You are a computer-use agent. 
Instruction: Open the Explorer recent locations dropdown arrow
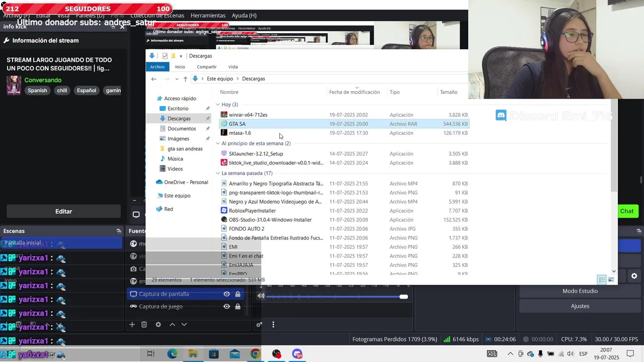click(177, 79)
